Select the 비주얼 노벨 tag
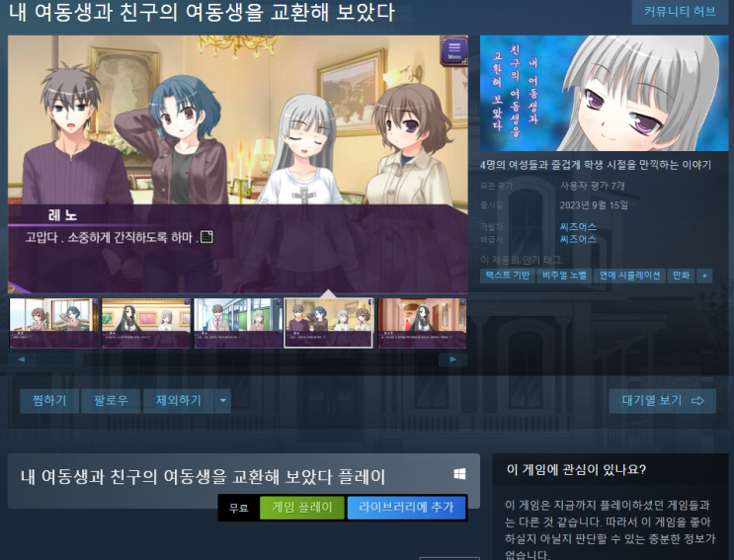The width and height of the screenshot is (734, 560). [564, 276]
